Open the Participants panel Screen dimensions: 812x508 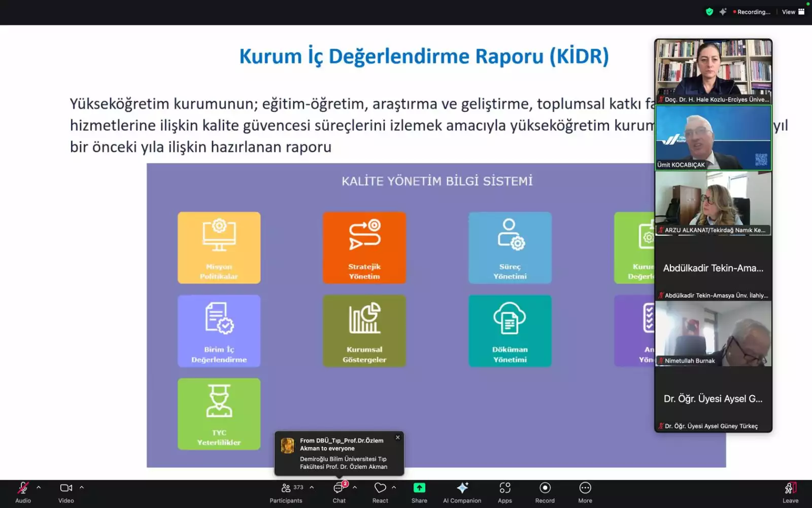pos(286,488)
